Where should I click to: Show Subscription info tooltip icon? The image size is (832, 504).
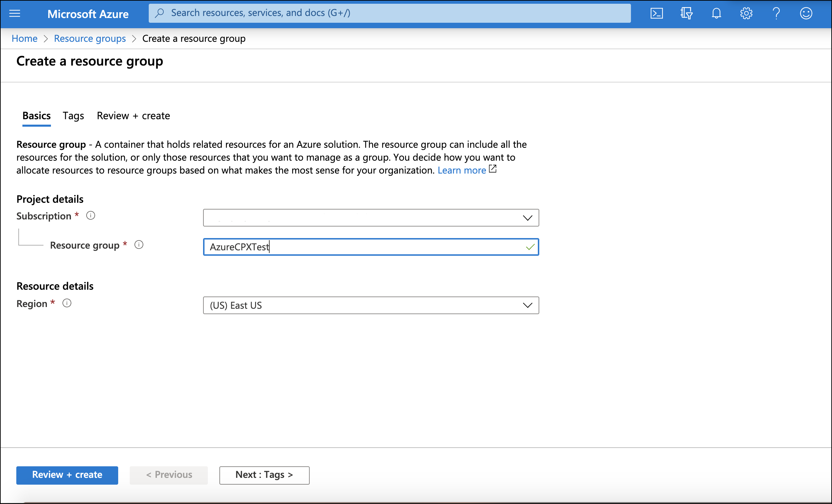91,215
